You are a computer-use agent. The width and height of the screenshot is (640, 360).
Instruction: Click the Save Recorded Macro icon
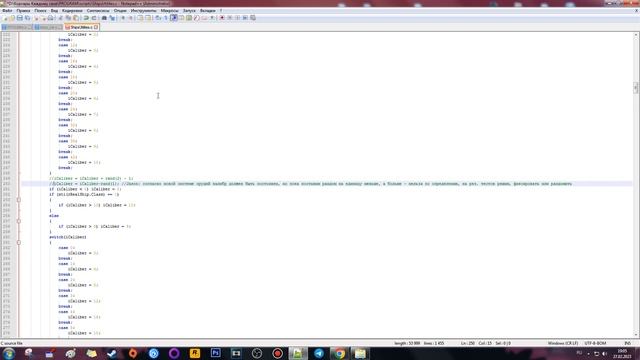click(x=253, y=18)
